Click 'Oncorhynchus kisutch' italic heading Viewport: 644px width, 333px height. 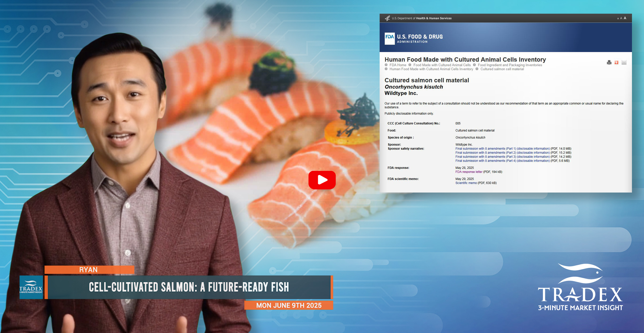(414, 87)
